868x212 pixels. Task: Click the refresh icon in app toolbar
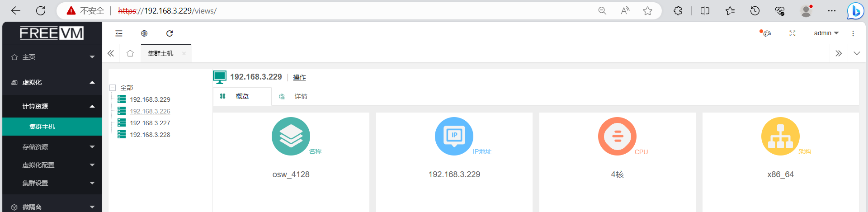tap(170, 33)
